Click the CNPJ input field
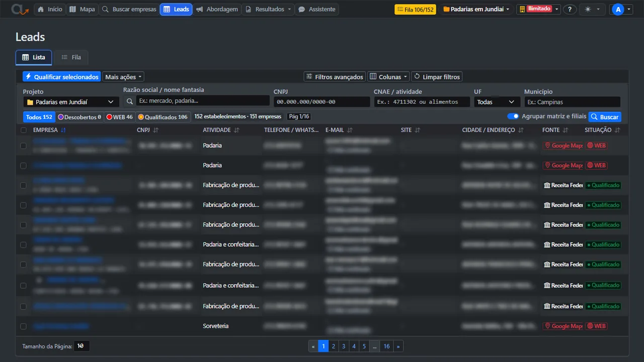The width and height of the screenshot is (644, 362). tap(322, 102)
